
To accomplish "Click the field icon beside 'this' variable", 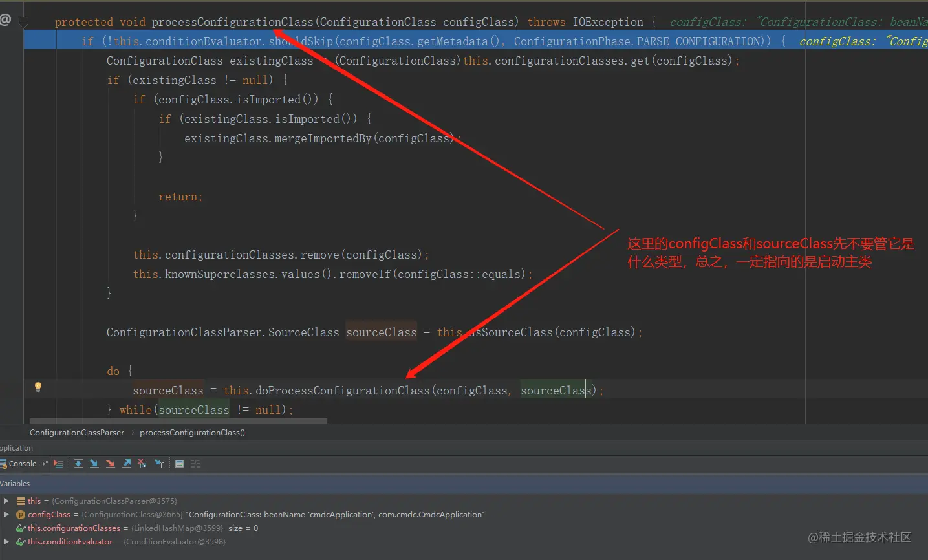I will pos(21,501).
